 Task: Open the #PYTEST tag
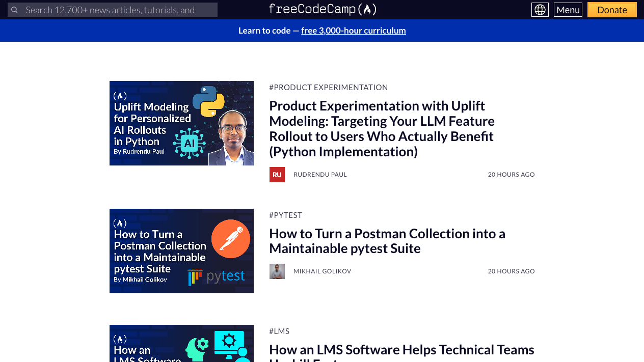[x=286, y=215]
